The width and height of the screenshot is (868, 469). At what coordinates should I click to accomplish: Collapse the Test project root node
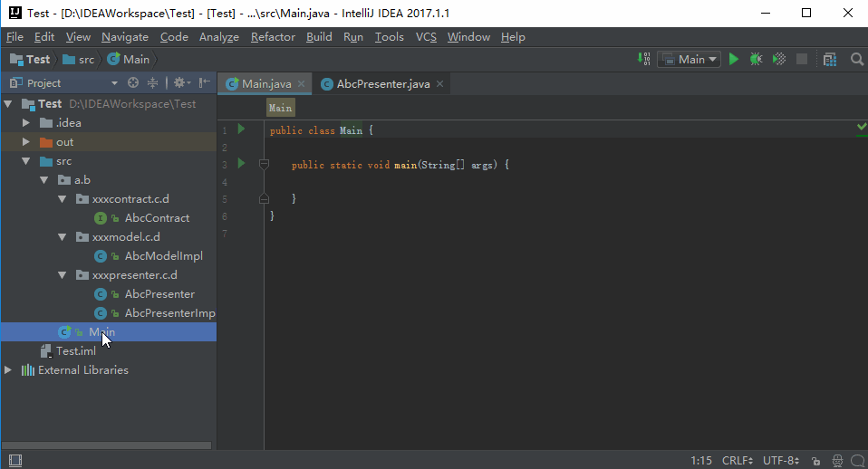point(8,104)
